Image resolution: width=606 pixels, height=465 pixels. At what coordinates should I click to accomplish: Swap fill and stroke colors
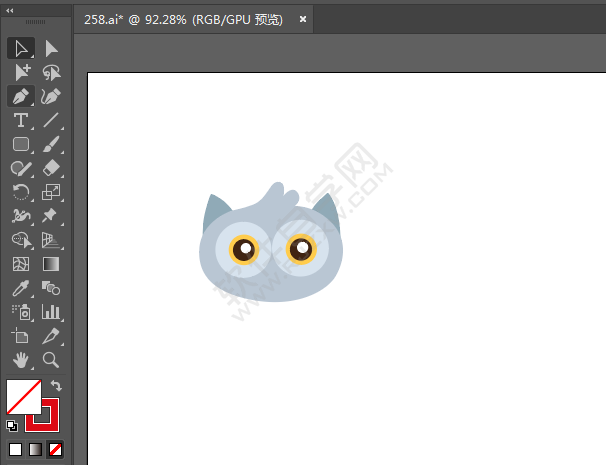pyautogui.click(x=56, y=385)
